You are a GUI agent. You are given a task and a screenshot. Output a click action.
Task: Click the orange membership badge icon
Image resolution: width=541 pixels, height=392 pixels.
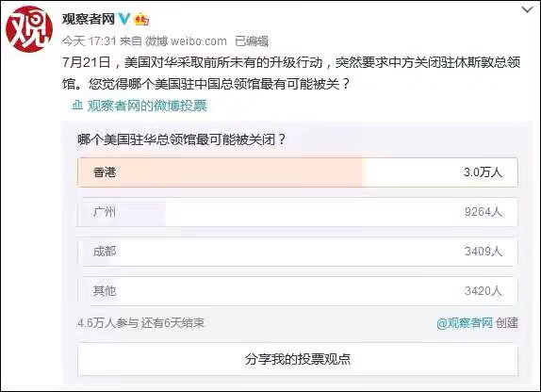point(141,19)
